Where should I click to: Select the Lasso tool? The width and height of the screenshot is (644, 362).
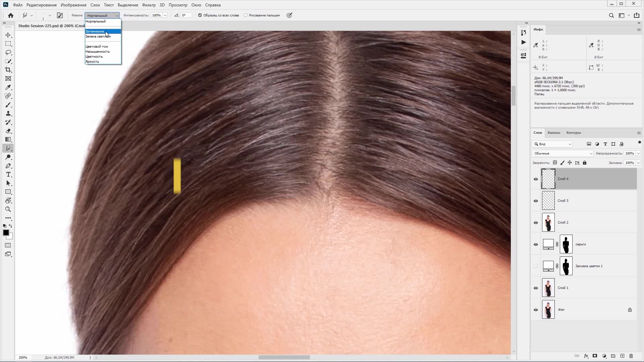tap(8, 53)
